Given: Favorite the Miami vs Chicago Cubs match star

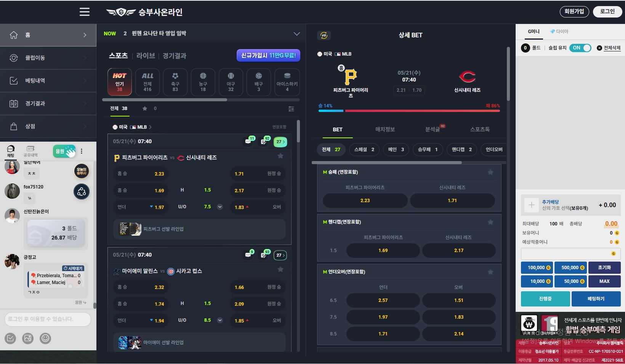Looking at the screenshot, I should pyautogui.click(x=280, y=269).
